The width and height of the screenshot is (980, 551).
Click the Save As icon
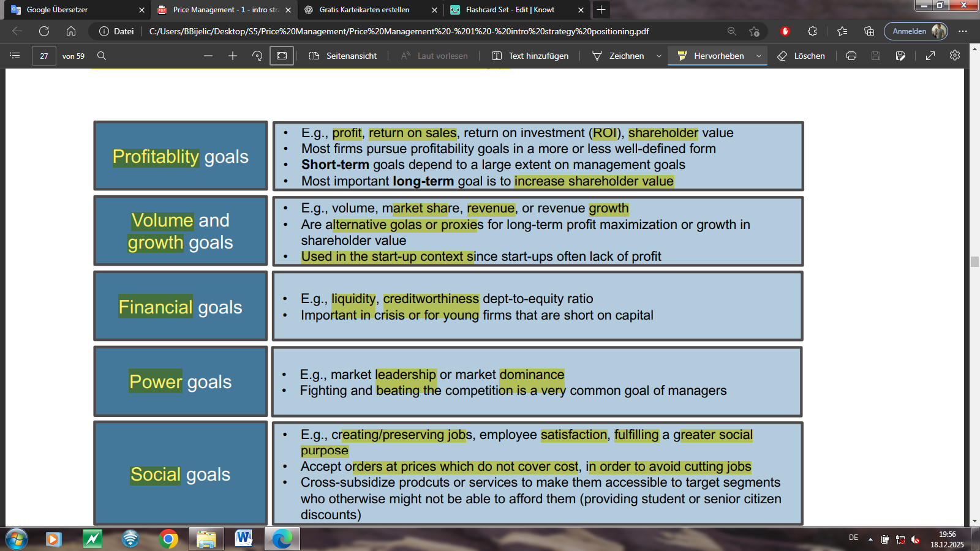(x=900, y=56)
